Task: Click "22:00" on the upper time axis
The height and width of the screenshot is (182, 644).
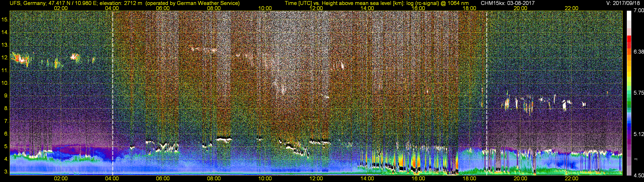Action: [x=571, y=8]
